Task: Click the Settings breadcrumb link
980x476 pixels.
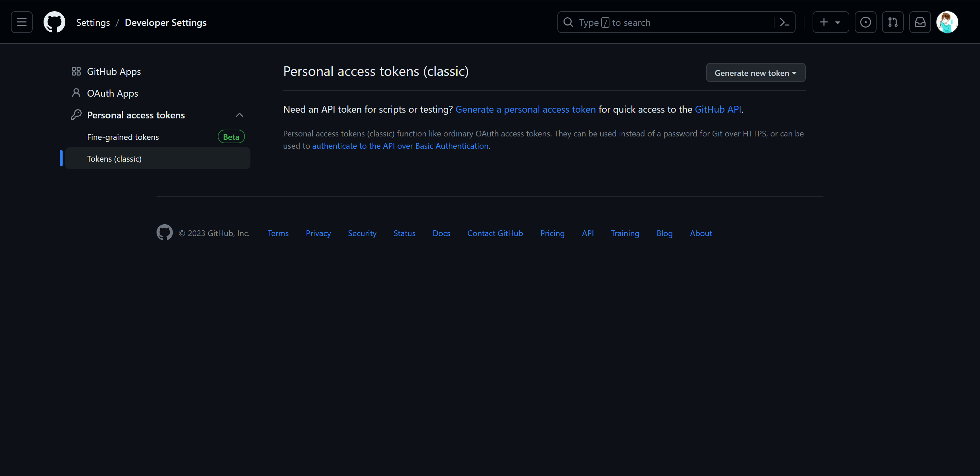Action: tap(93, 22)
